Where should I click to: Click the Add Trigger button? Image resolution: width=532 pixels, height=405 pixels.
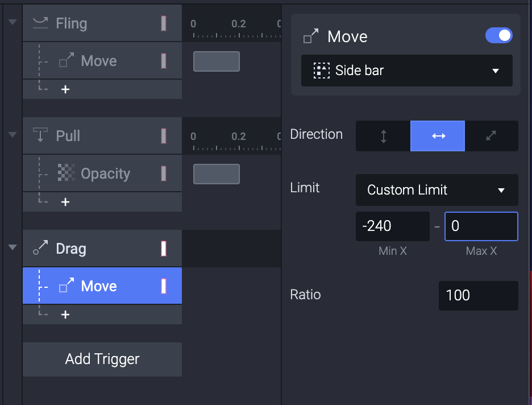coord(102,359)
